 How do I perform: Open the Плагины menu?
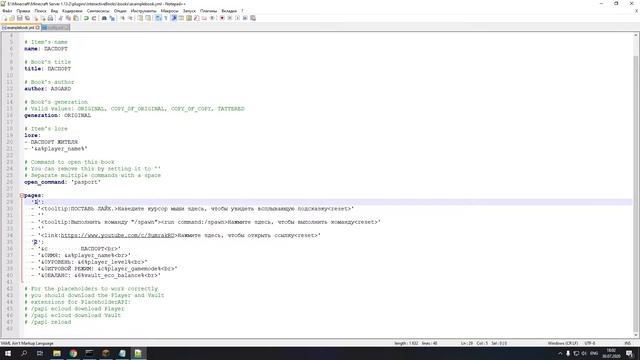(209, 11)
